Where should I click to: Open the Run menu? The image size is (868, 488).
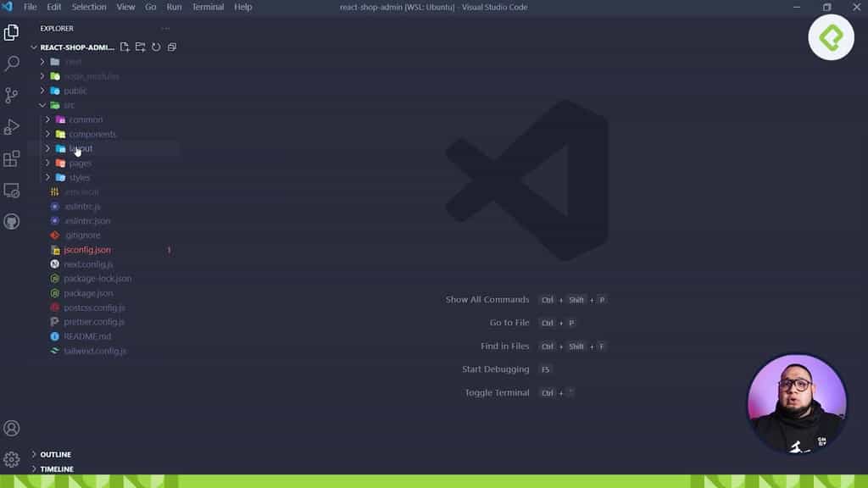(174, 7)
